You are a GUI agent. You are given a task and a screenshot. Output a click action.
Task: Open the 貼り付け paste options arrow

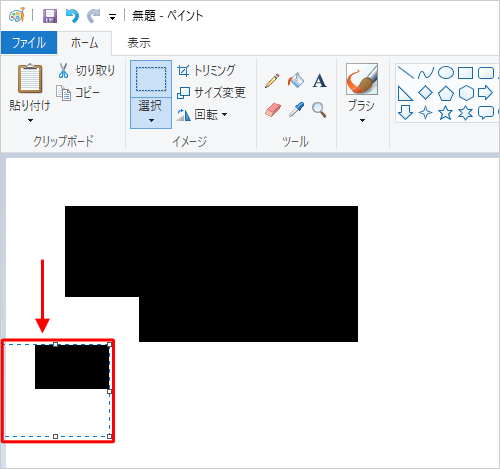(30, 120)
